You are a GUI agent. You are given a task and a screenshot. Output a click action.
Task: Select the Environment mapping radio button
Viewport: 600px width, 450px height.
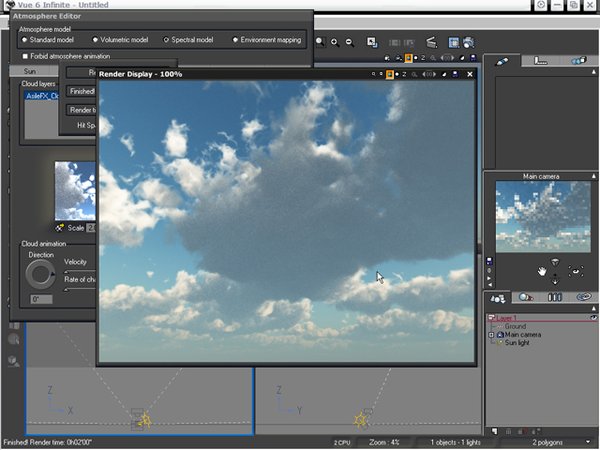(x=236, y=40)
